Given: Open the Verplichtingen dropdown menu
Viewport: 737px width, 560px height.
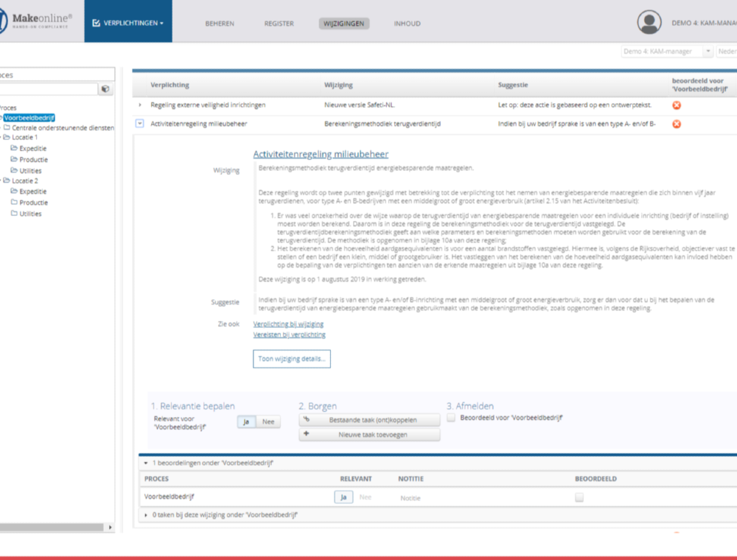Looking at the screenshot, I should 128,23.
